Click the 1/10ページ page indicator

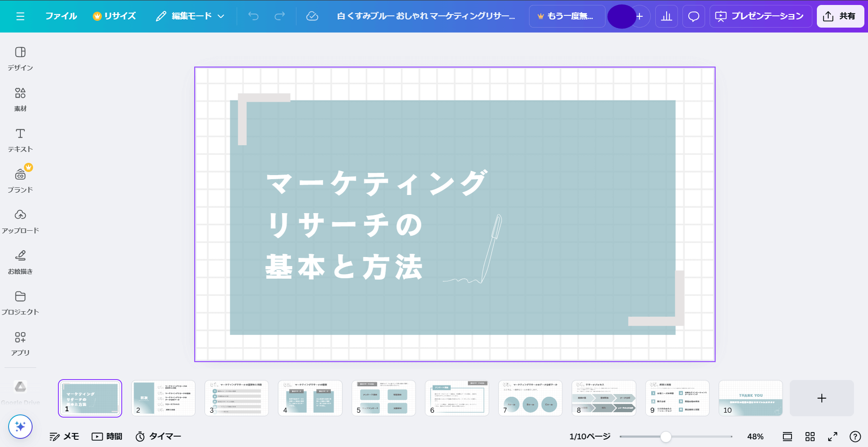[590, 437]
